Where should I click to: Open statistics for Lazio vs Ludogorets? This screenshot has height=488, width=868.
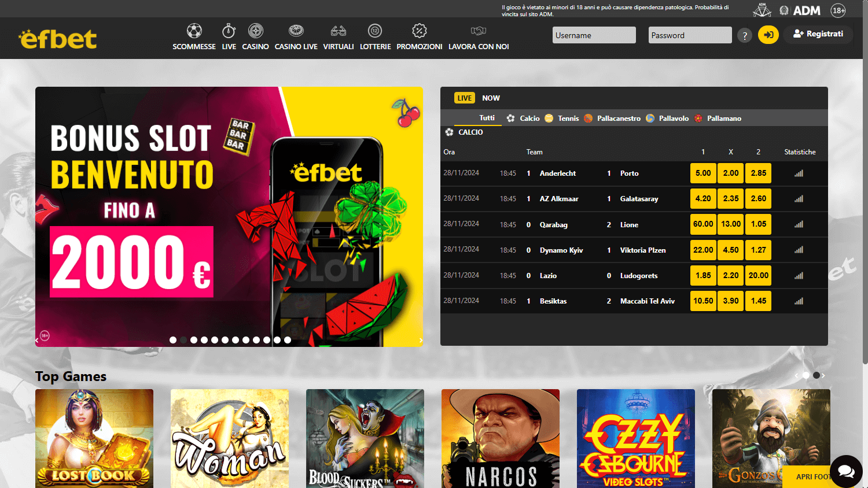[x=799, y=276]
